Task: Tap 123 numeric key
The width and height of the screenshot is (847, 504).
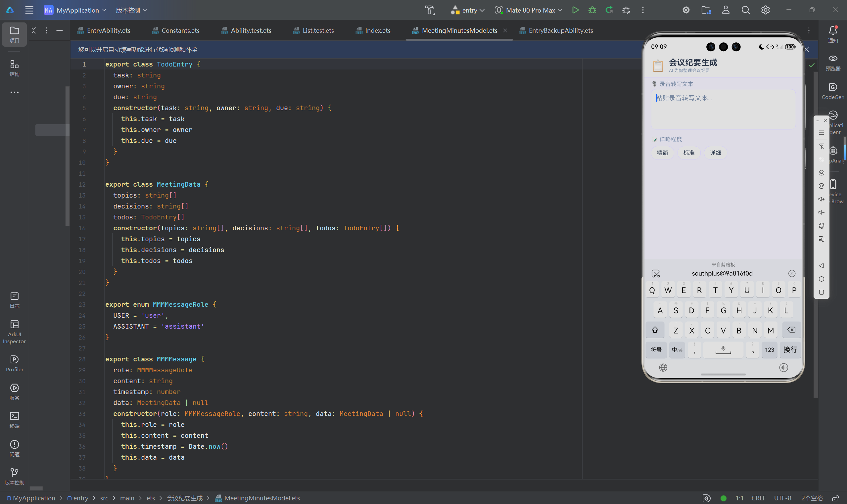Action: click(769, 350)
